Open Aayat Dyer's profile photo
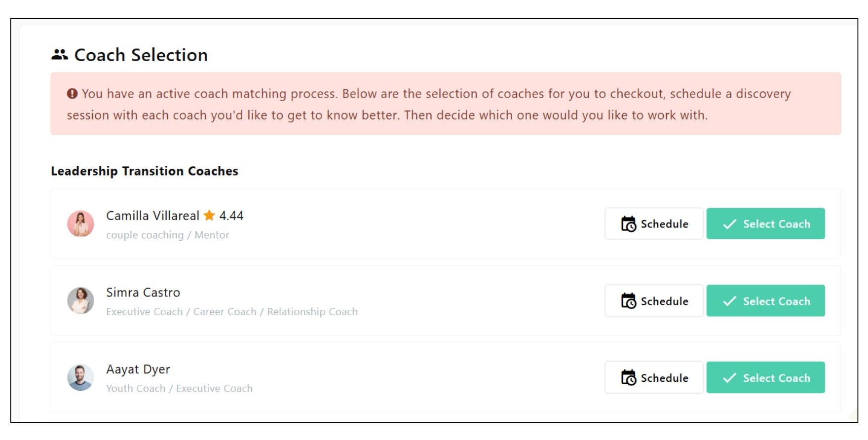The width and height of the screenshot is (868, 440). click(80, 378)
